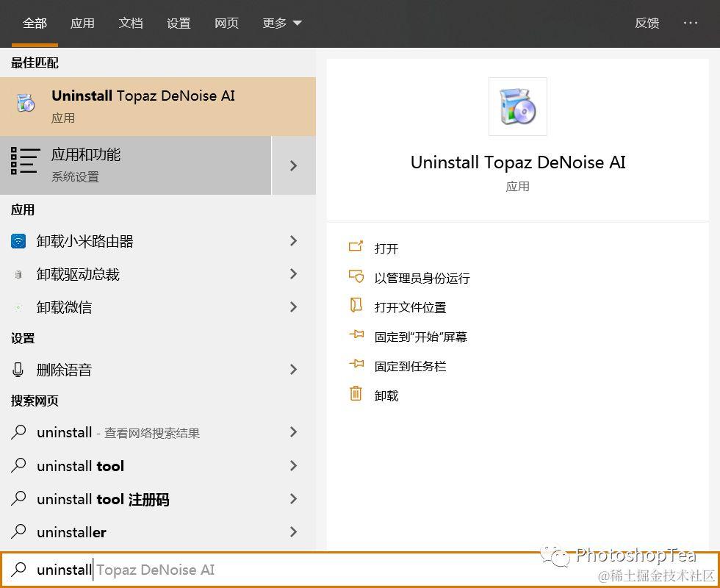Click the trash can icon for 卸载
This screenshot has width=720, height=588.
pos(356,393)
